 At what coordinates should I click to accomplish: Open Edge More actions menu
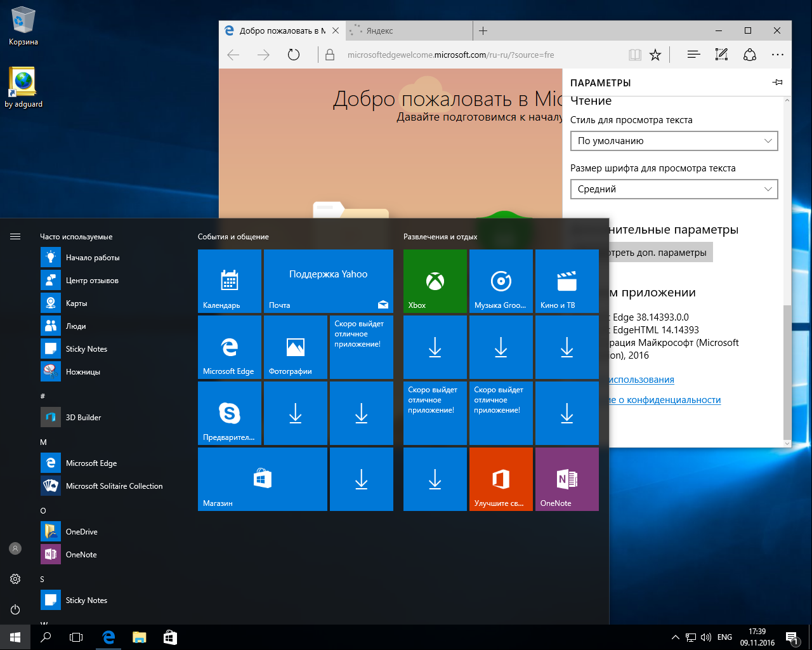(x=778, y=55)
